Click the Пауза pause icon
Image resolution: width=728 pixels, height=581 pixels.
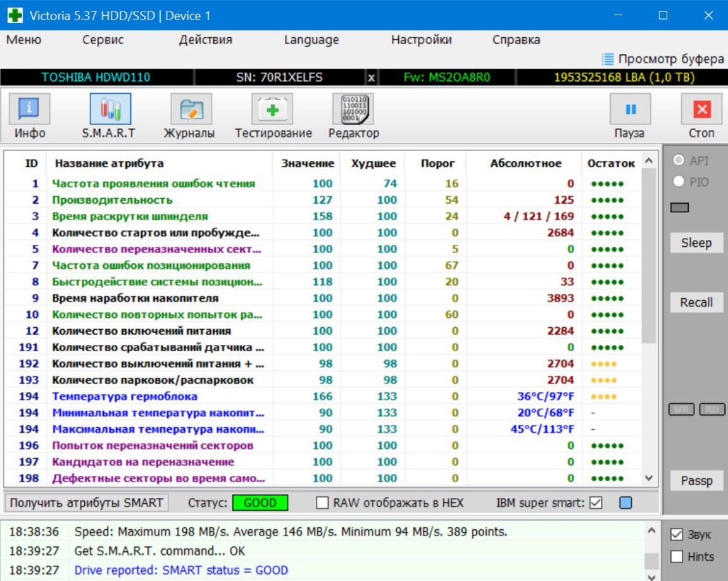630,109
